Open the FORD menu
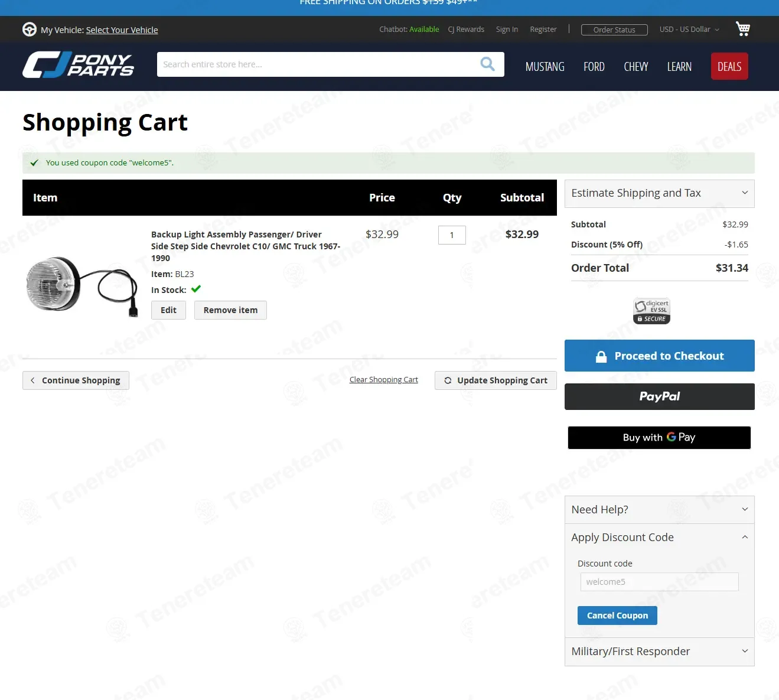The width and height of the screenshot is (779, 700). (x=594, y=67)
